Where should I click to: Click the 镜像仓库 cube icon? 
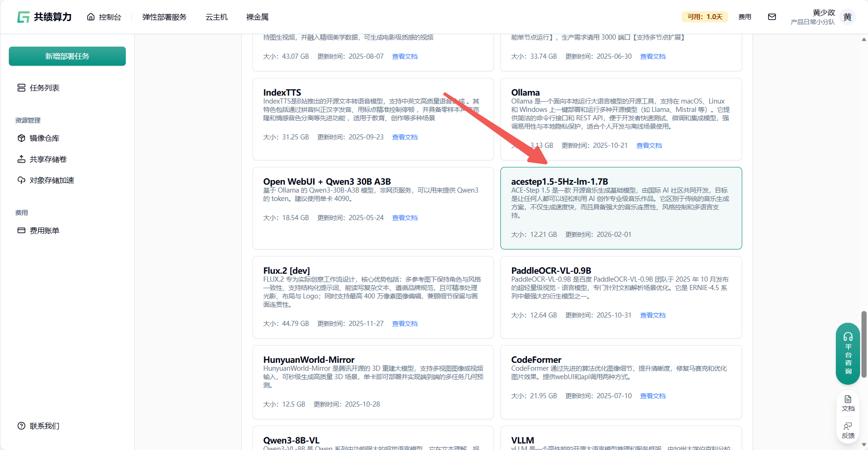coord(21,138)
